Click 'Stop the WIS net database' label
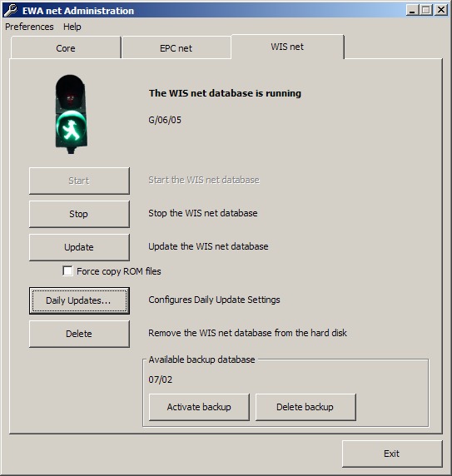The image size is (452, 476). [203, 213]
